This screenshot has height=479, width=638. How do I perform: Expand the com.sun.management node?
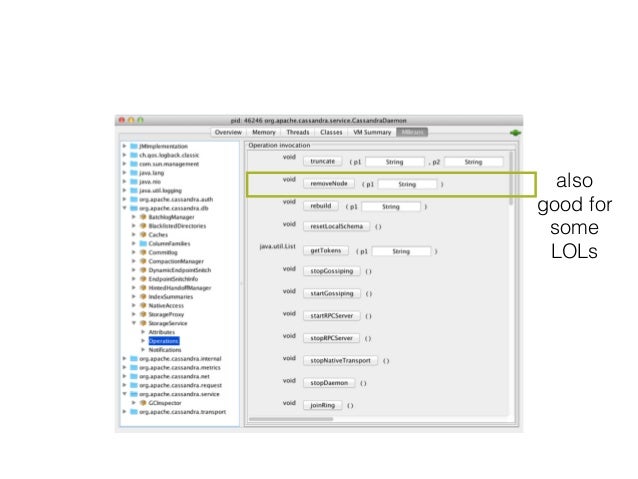pos(125,164)
